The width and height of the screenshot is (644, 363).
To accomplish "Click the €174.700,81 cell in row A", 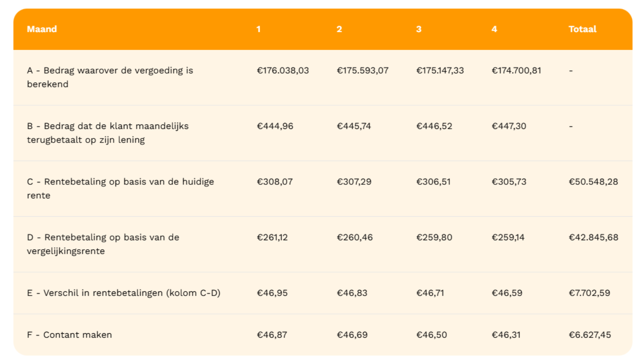I will (x=516, y=71).
